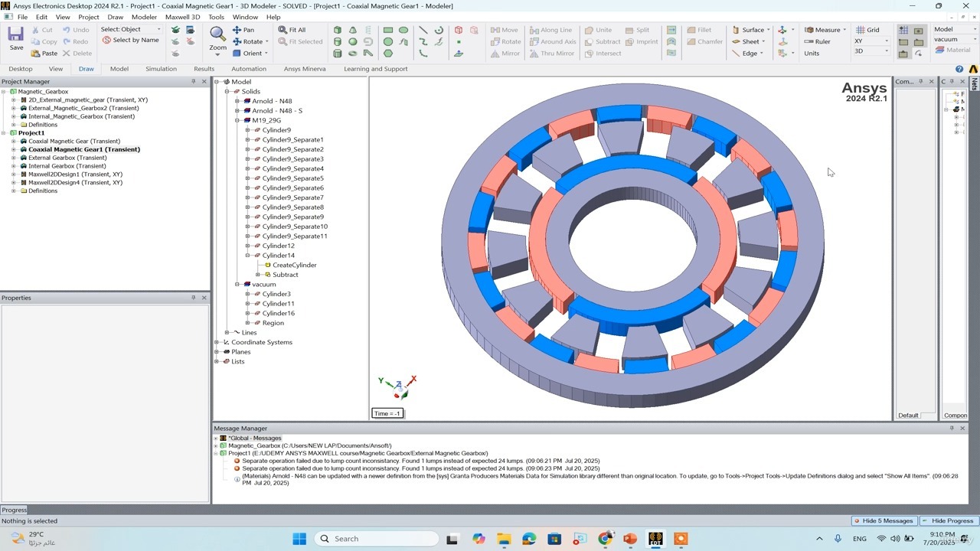
Task: Click Select by Name tool
Action: coord(131,40)
